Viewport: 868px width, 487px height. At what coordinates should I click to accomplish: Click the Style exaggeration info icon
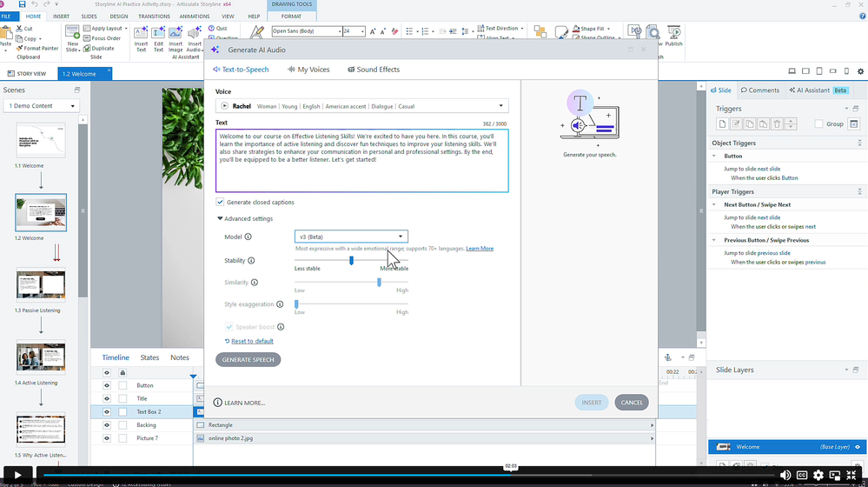tap(280, 304)
